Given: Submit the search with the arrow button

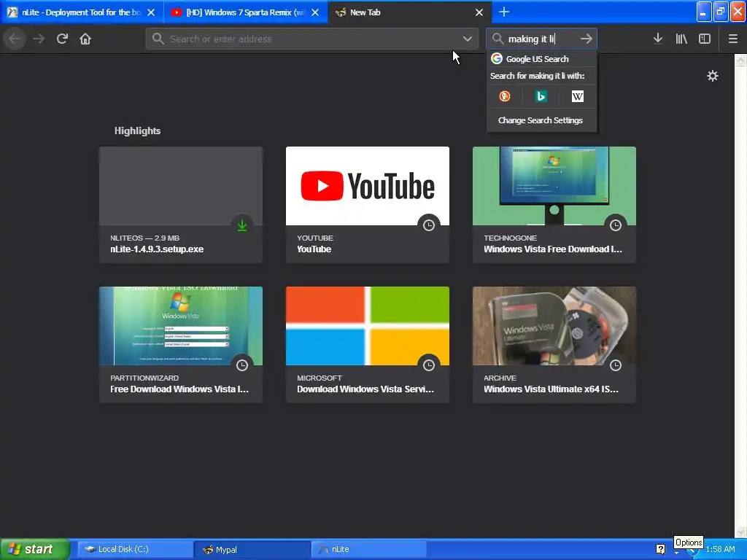Looking at the screenshot, I should pos(587,39).
